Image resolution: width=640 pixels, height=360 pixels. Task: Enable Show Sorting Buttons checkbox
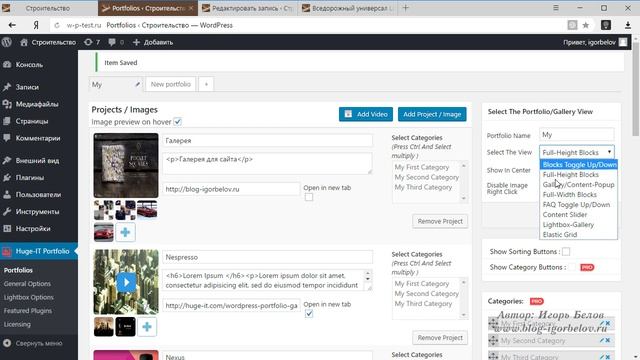click(566, 252)
